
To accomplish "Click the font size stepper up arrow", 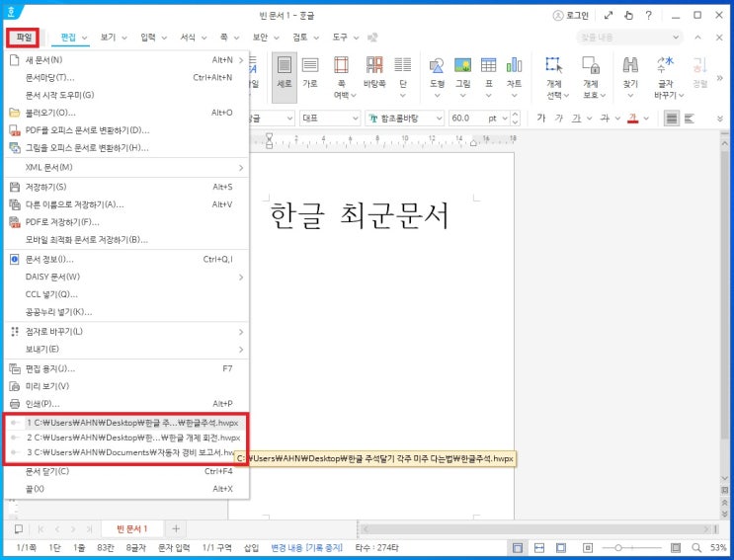I will pyautogui.click(x=515, y=115).
